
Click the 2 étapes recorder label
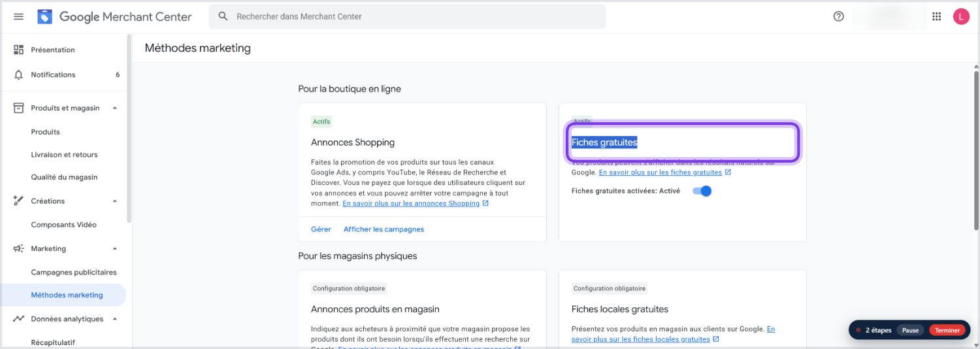pos(879,330)
